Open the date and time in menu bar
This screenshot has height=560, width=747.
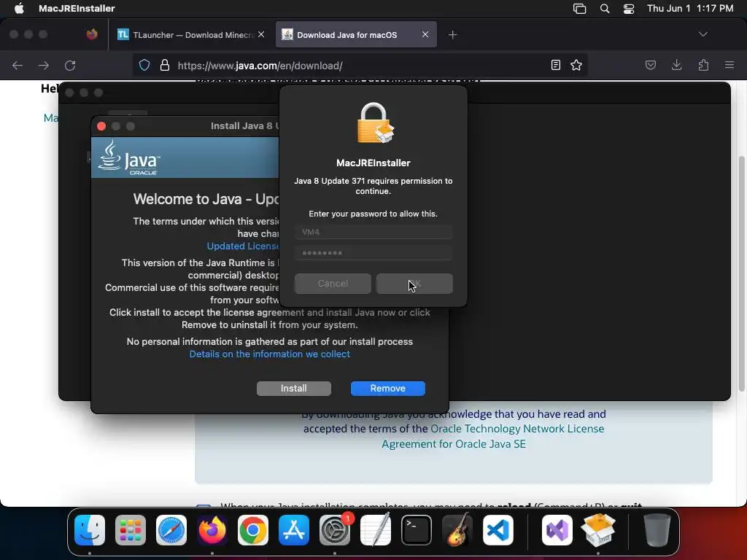690,9
